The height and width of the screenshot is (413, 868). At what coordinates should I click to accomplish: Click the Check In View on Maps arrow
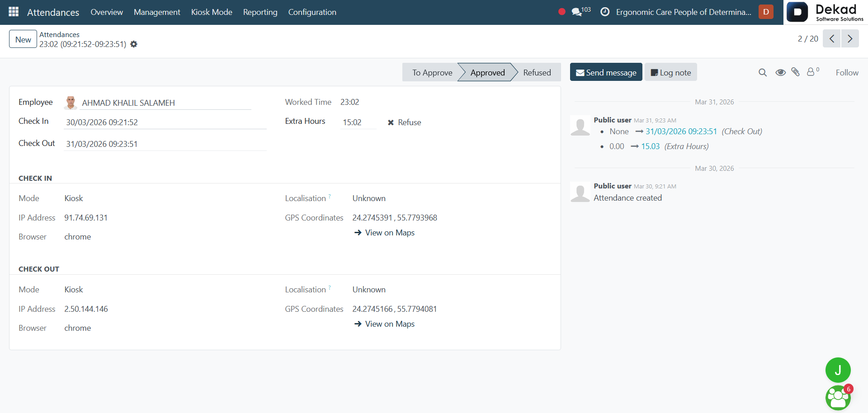click(358, 232)
